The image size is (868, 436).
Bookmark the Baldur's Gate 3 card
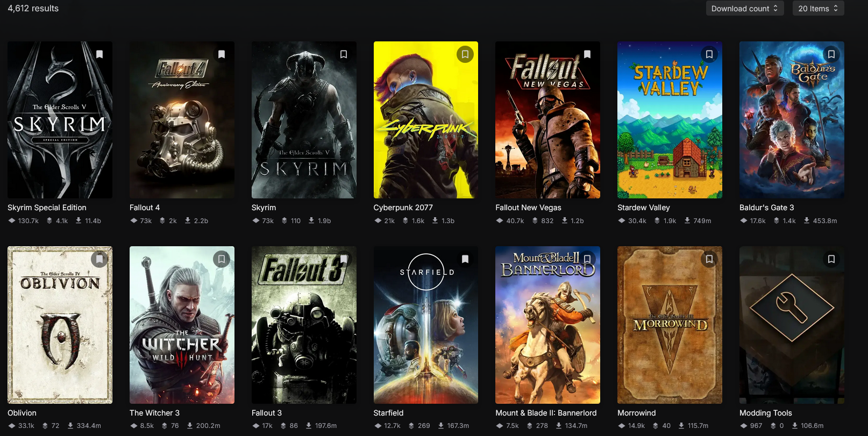[x=831, y=54]
